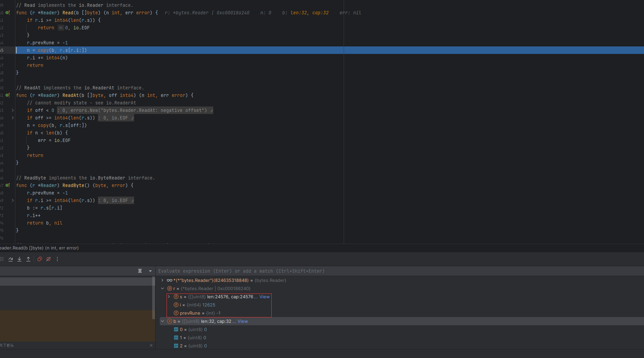Click 'r.prevRune = -1' line in Read
This screenshot has width=644, height=358.
click(47, 43)
